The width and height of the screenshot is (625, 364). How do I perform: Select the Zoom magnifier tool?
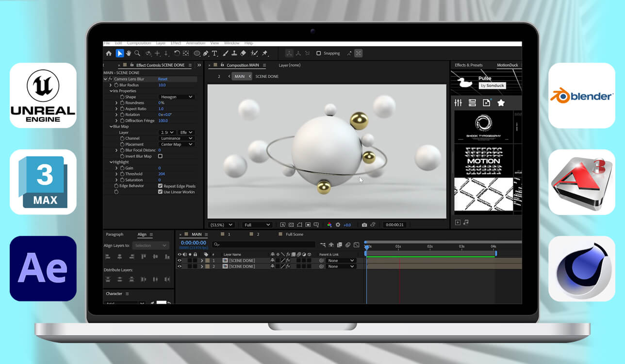pos(138,53)
